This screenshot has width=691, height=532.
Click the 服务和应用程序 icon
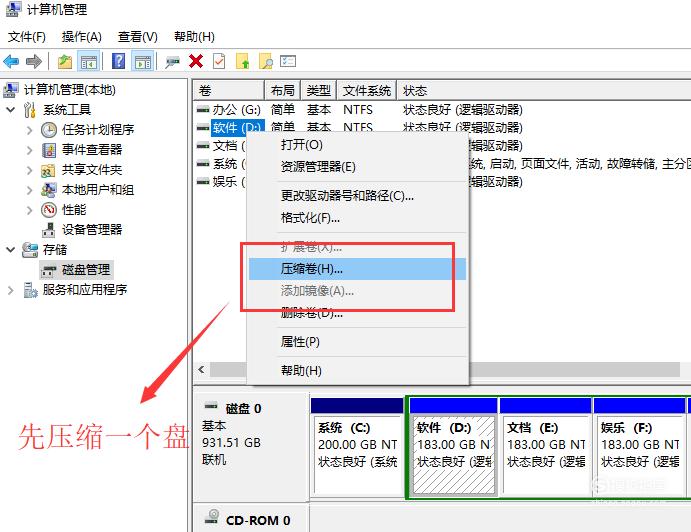coord(30,290)
